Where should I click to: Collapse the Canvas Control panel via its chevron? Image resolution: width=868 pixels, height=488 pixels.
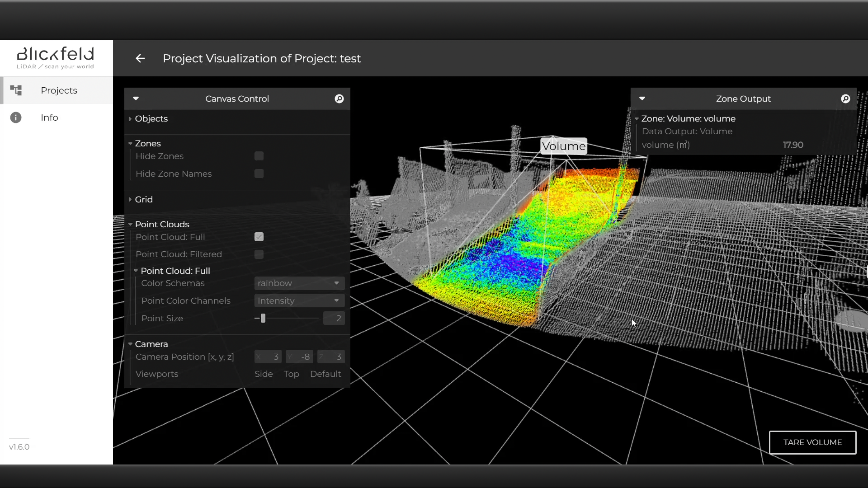(x=136, y=99)
